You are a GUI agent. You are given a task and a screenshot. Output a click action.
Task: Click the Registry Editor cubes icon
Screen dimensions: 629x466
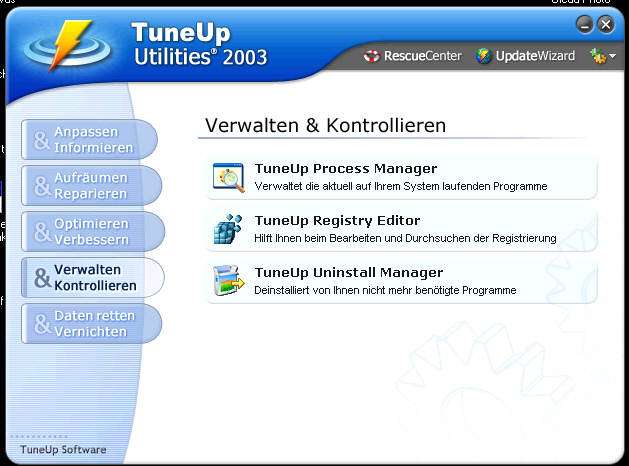point(228,229)
